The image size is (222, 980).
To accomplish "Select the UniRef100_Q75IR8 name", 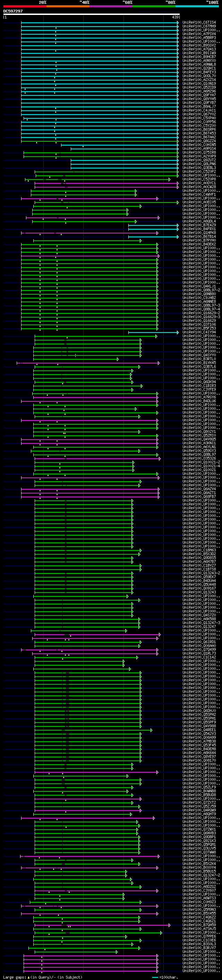I will [199, 152].
